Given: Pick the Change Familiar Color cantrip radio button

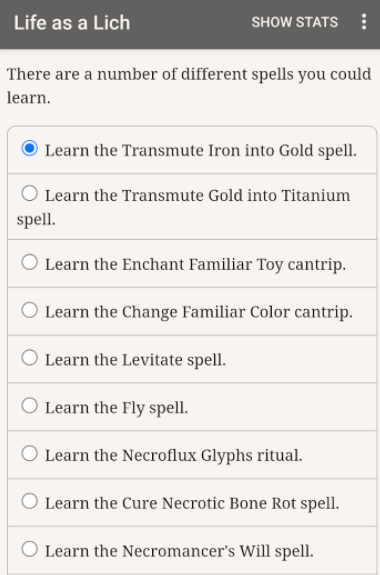Looking at the screenshot, I should pos(30,310).
